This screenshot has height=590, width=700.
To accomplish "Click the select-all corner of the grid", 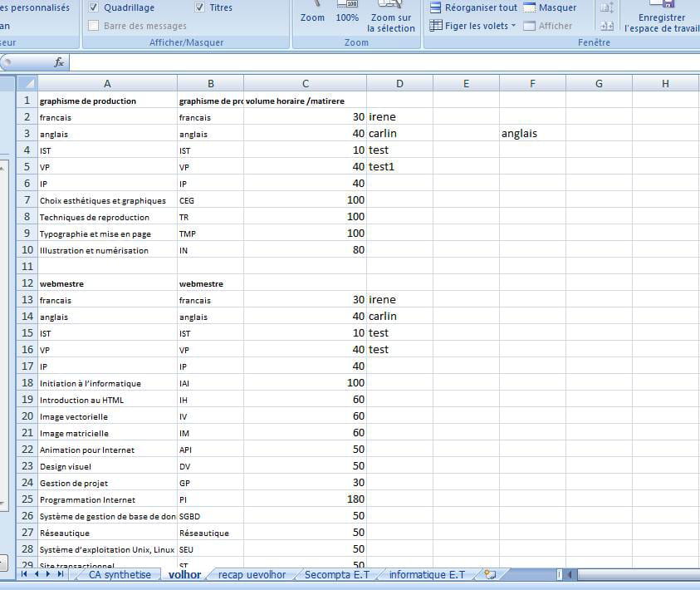I will pyautogui.click(x=27, y=83).
